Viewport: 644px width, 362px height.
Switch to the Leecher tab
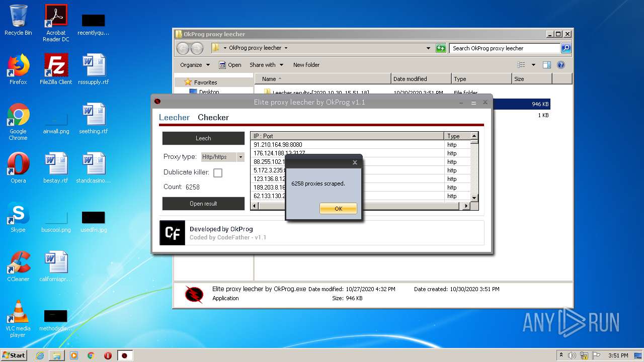point(174,117)
